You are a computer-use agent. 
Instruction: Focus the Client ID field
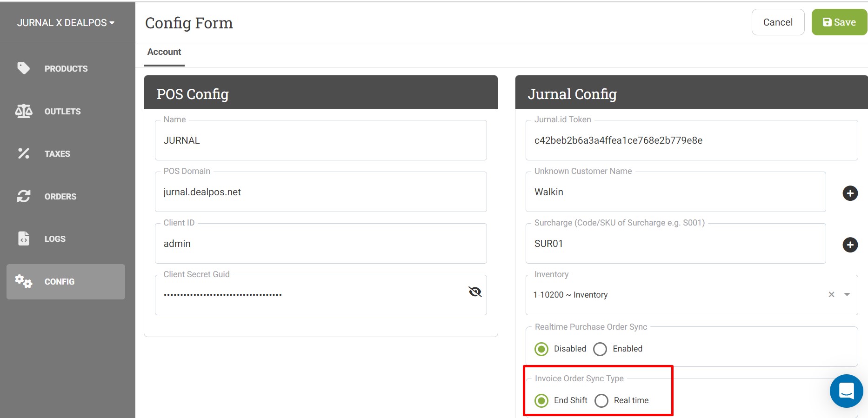click(321, 244)
